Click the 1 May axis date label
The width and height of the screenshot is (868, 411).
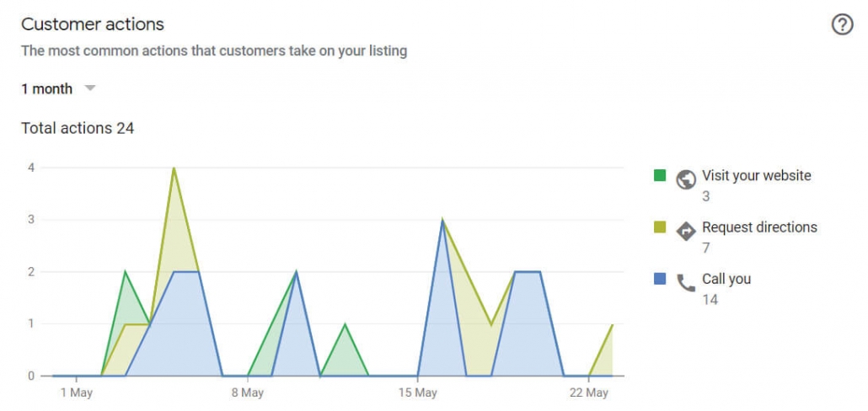(76, 392)
